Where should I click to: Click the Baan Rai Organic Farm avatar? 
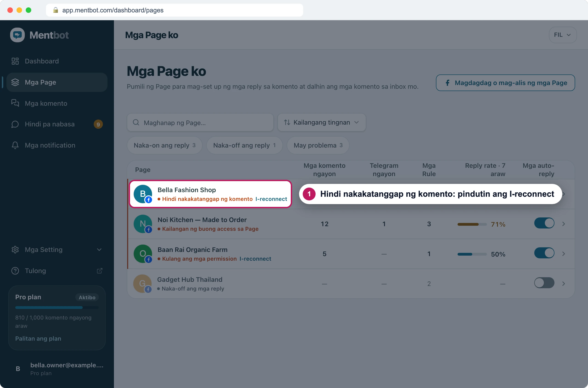[x=143, y=254]
